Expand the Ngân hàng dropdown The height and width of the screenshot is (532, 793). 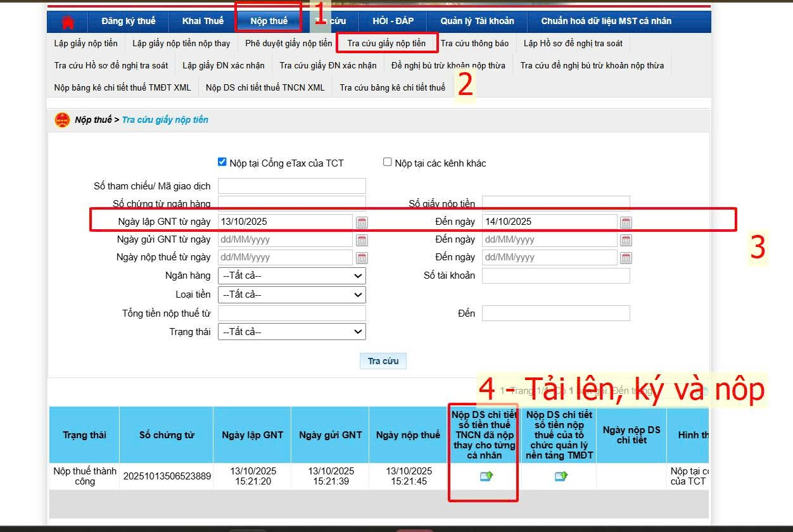click(291, 276)
